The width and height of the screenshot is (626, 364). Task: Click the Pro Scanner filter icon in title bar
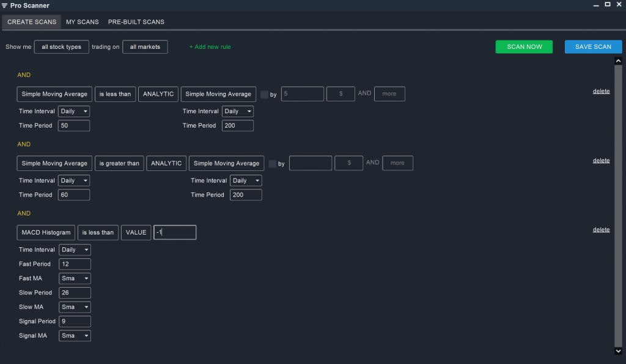click(x=4, y=5)
